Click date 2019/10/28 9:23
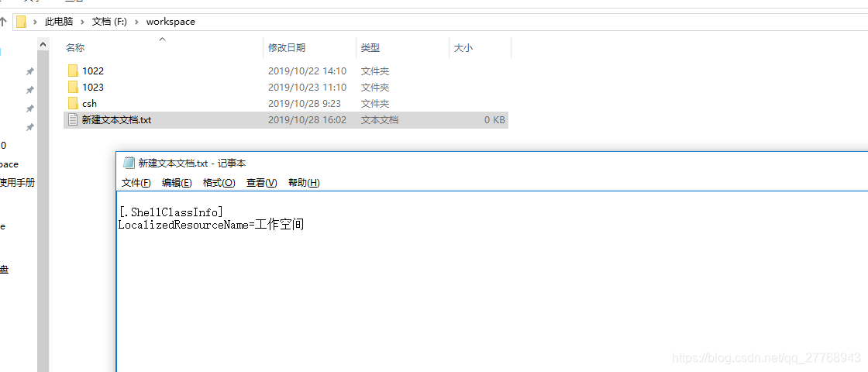Screen dimensions: 868x372 tap(305, 104)
